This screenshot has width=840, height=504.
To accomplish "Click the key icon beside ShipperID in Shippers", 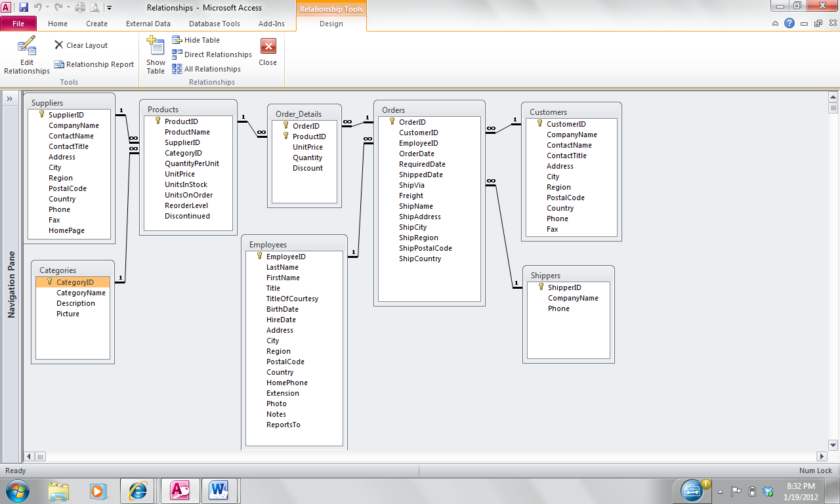I will click(541, 287).
